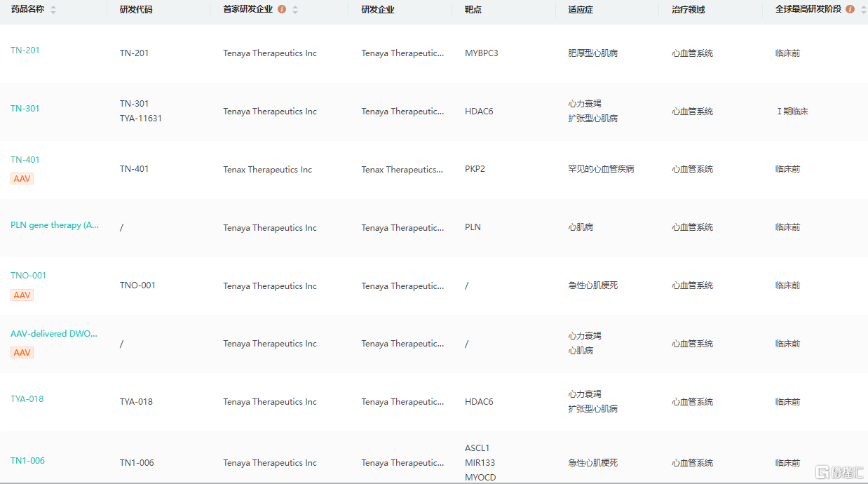The width and height of the screenshot is (868, 484).
Task: Select 心力衰竭 in AAV-delivered DWO row
Action: (585, 336)
